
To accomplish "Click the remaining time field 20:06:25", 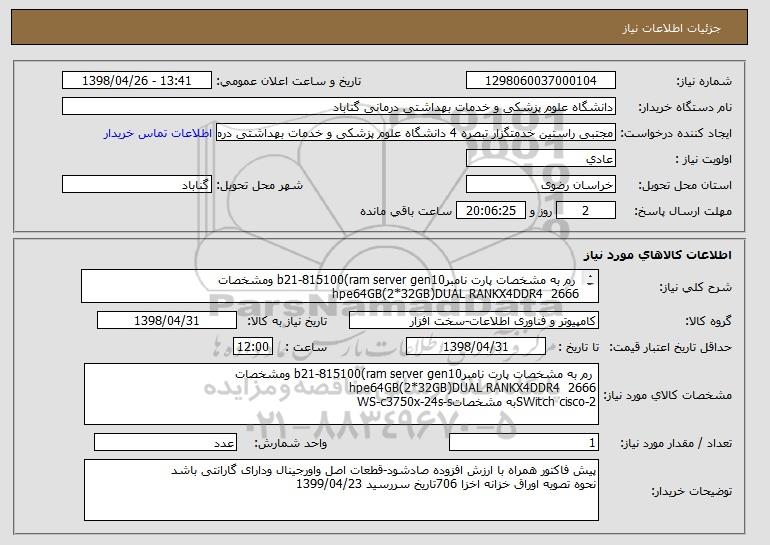I will click(x=491, y=211).
